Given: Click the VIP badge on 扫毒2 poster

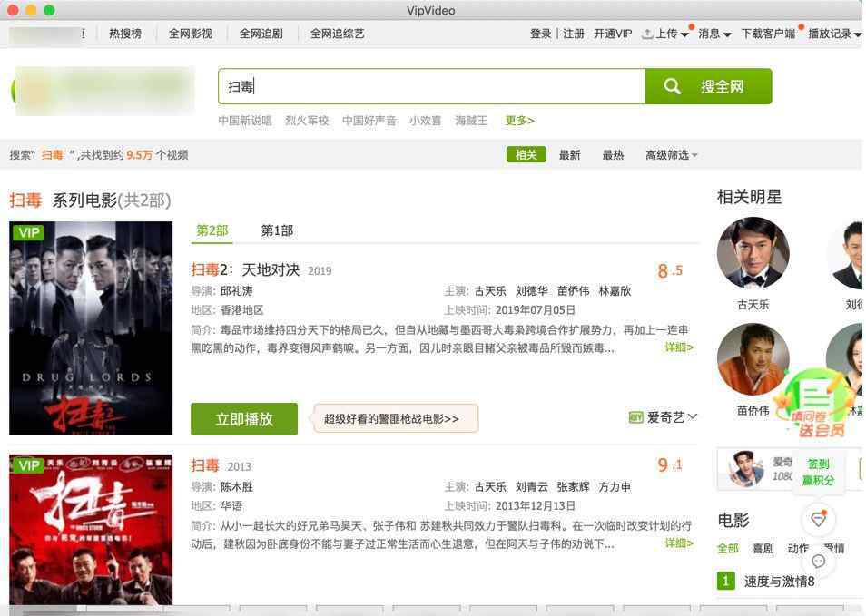Looking at the screenshot, I should 29,232.
